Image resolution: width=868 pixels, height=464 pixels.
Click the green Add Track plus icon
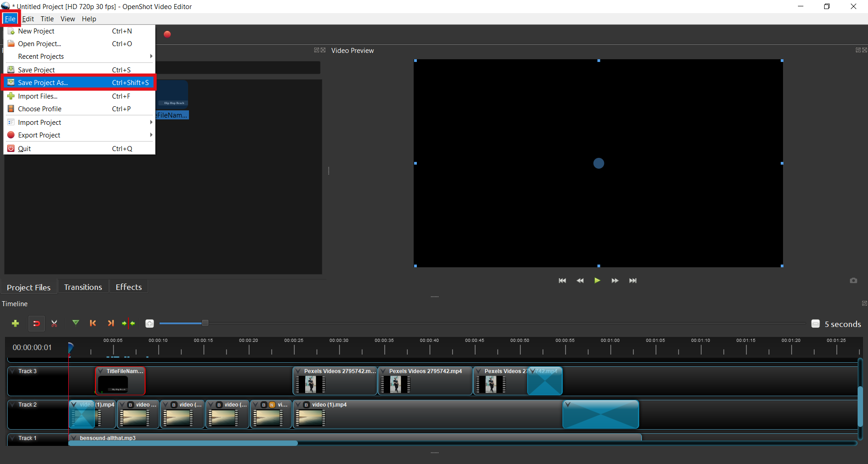pos(15,323)
